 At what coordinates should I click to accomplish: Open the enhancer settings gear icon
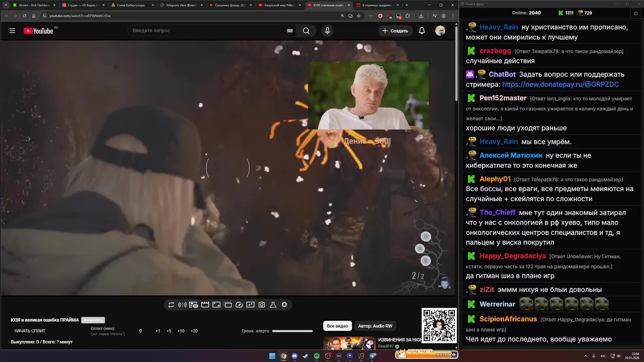pyautogui.click(x=284, y=305)
